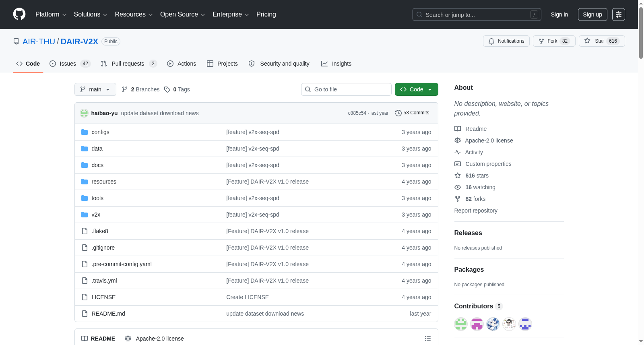Click the Sign in link

pos(559,14)
